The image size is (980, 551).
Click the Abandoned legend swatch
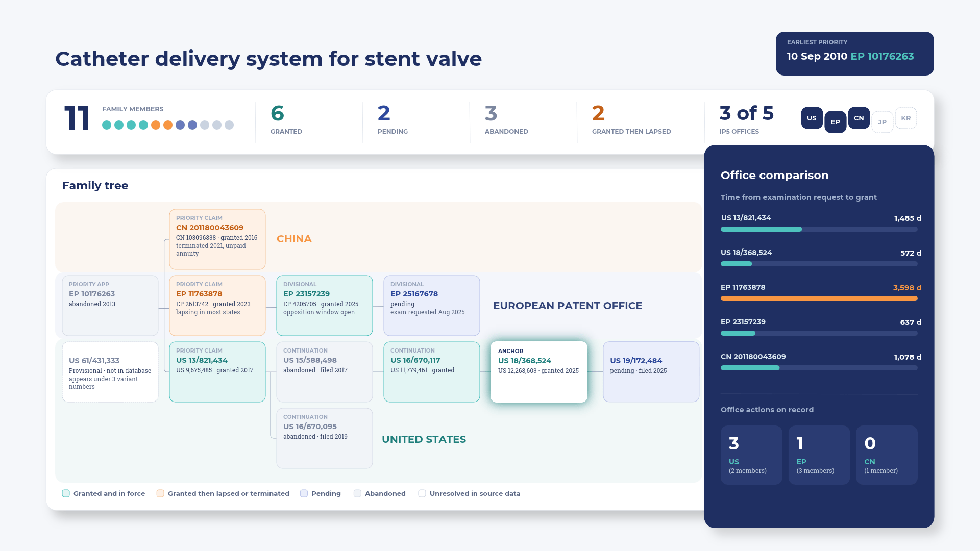tap(357, 493)
